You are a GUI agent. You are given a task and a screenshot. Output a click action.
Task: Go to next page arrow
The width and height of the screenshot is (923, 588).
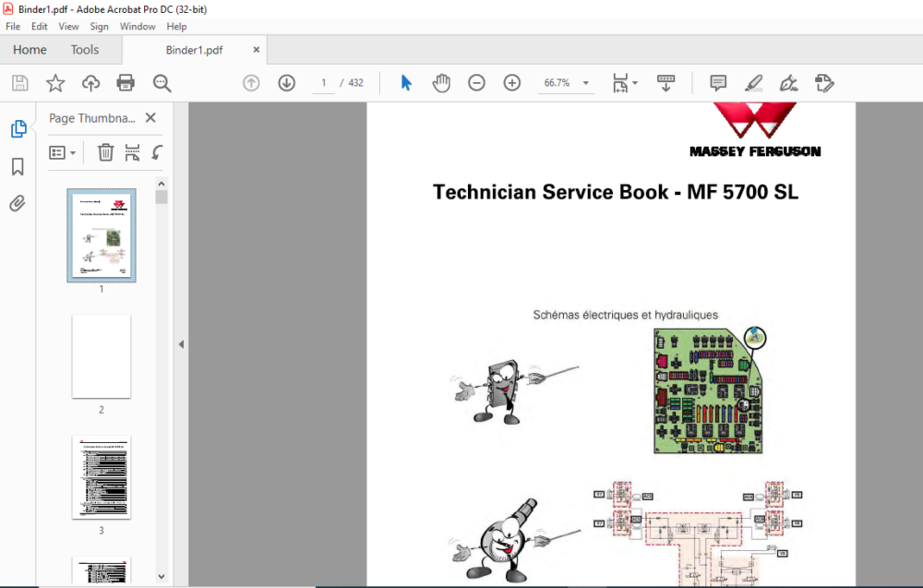pos(287,83)
